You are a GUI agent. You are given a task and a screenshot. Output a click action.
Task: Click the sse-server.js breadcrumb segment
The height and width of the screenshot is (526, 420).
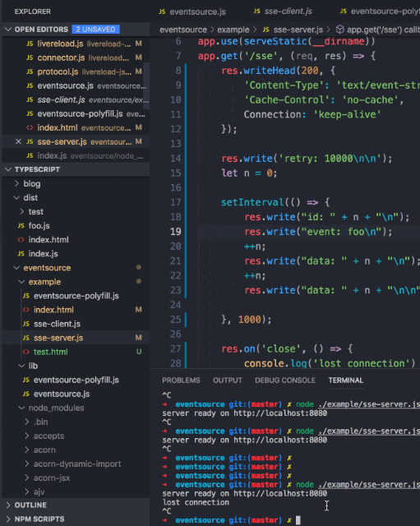293,30
